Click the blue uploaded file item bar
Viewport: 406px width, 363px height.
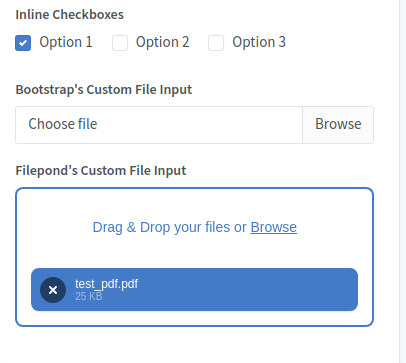click(x=194, y=290)
